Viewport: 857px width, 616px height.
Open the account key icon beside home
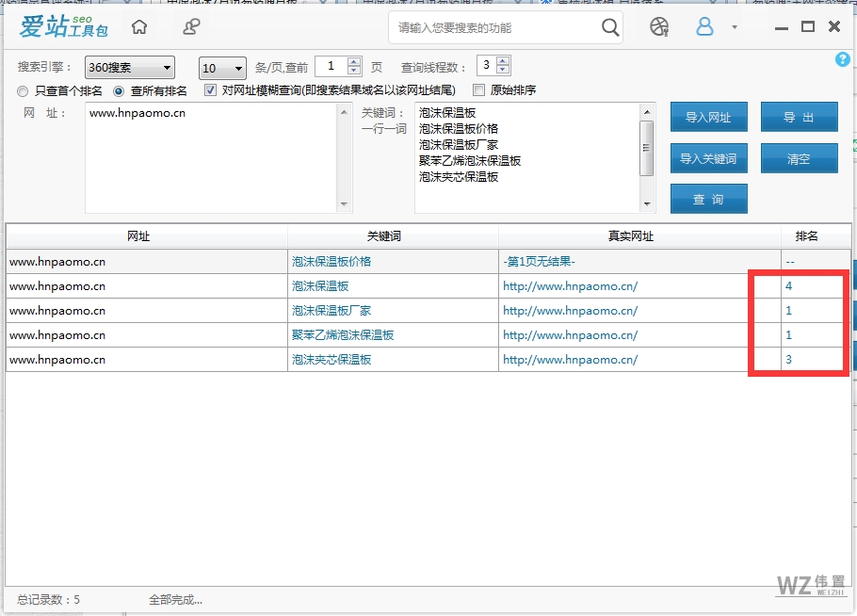click(x=190, y=27)
